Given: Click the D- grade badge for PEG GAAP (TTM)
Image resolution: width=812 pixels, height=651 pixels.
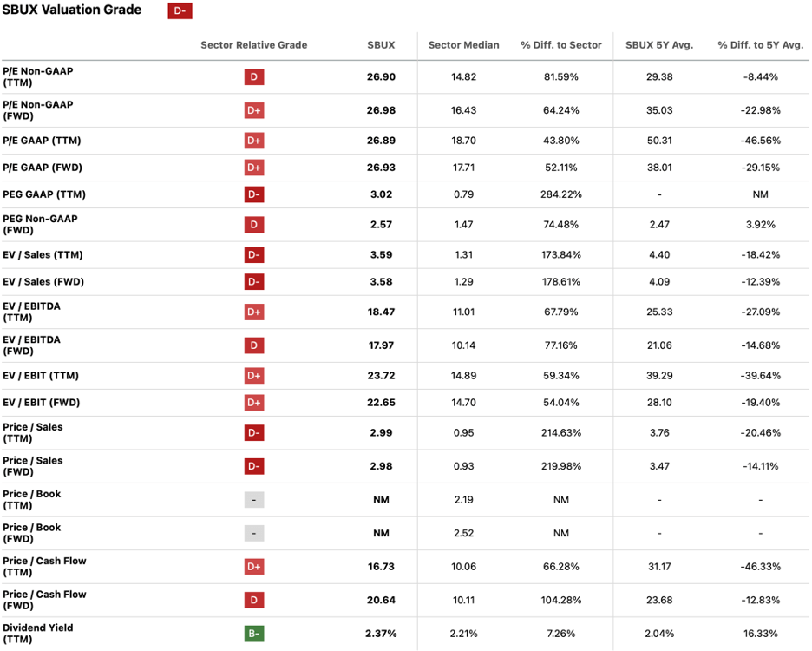Looking at the screenshot, I should tap(253, 194).
